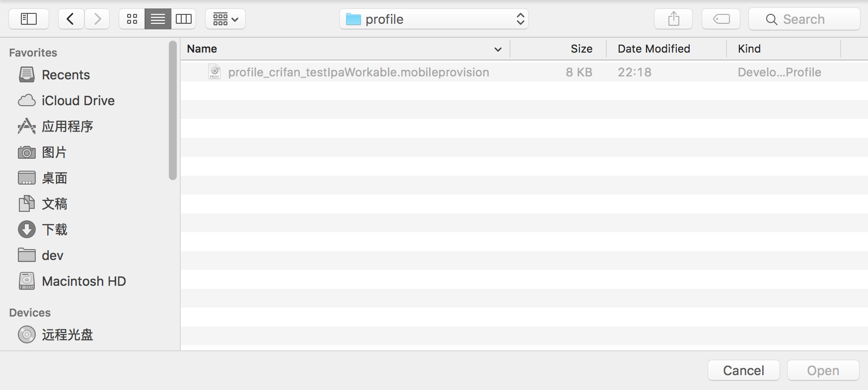Open the item grouping dropdown
The image size is (868, 390).
[225, 19]
